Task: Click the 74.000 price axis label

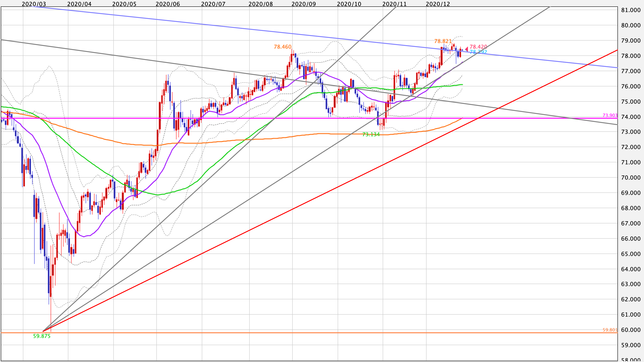Action: 631,117
